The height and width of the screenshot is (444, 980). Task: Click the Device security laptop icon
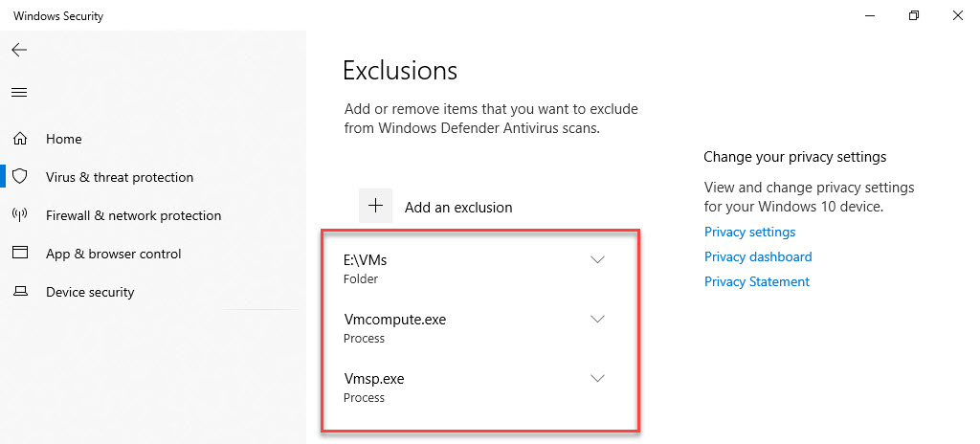(x=19, y=292)
